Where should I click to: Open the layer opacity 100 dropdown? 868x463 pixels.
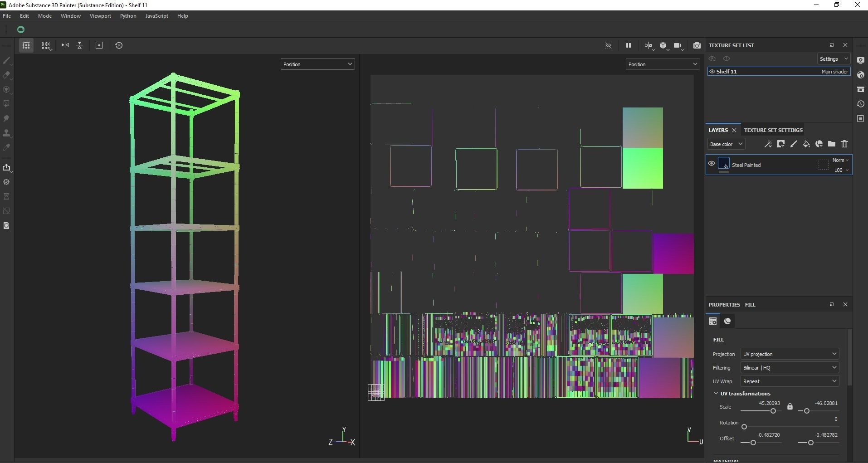841,170
